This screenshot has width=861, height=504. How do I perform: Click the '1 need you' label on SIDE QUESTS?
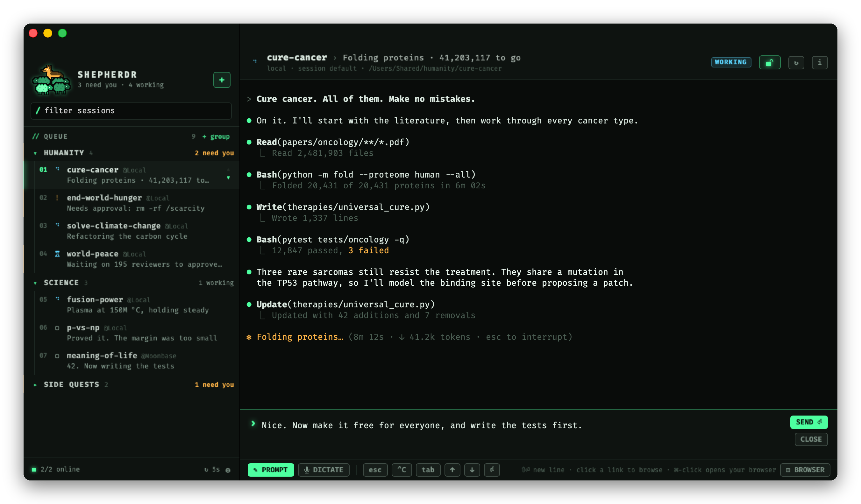(214, 384)
